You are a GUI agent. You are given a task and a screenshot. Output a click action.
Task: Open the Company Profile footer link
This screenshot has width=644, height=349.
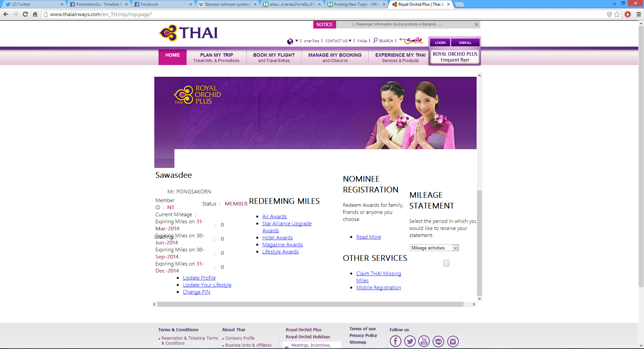(240, 338)
